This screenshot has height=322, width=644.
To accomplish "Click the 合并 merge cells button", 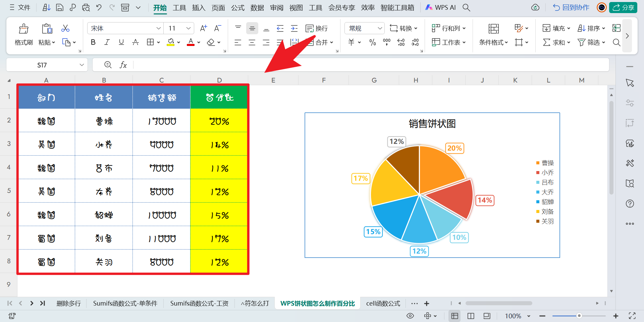I will click(320, 42).
